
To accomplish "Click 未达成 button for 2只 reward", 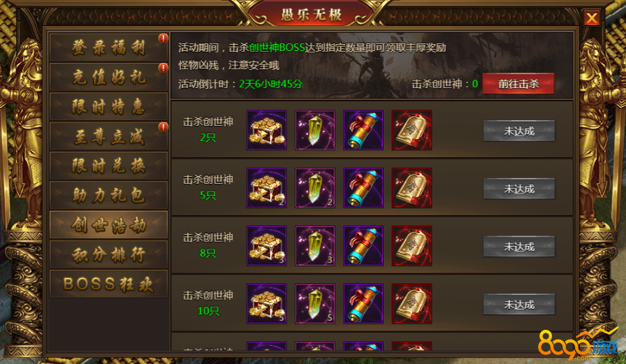I will 519,131.
